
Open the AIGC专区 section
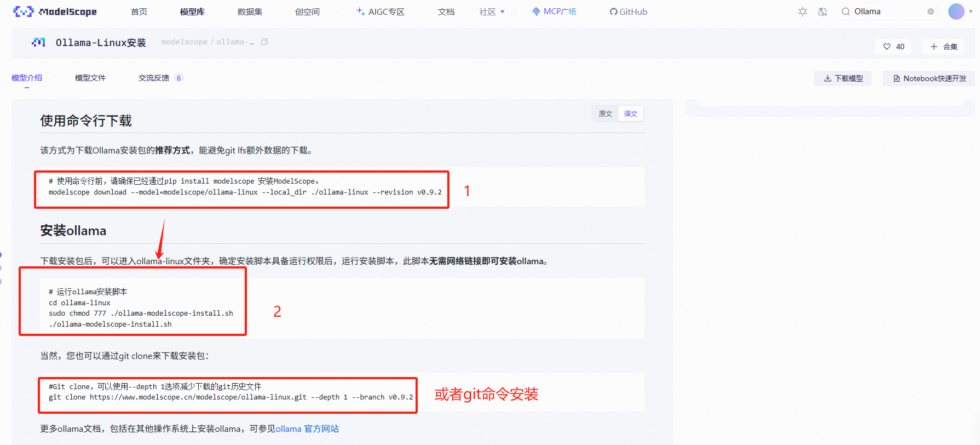381,12
